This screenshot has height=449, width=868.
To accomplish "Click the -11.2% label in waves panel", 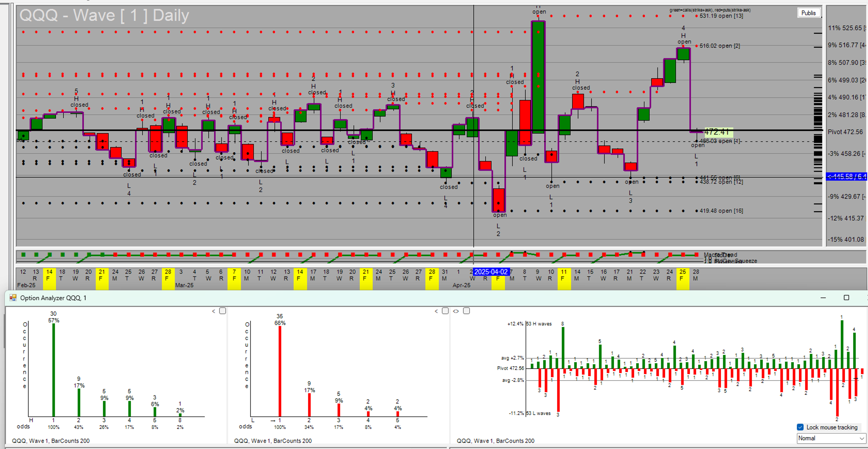I will pyautogui.click(x=516, y=413).
